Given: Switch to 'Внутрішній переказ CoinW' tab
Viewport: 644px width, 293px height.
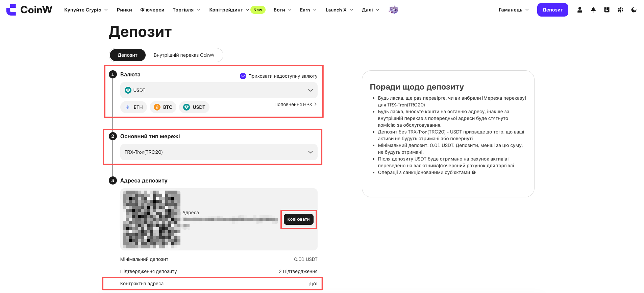Looking at the screenshot, I should tap(184, 55).
